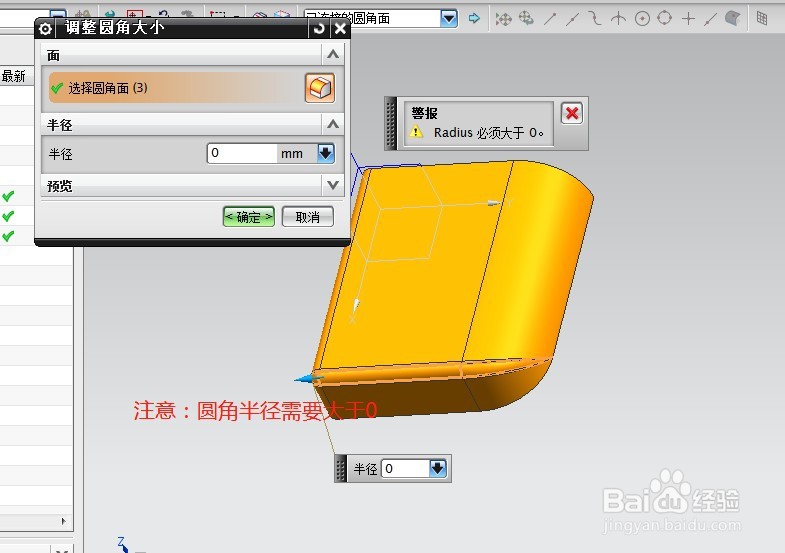785x553 pixels.
Task: Click the navigator horizontal scroll right arrow
Action: [64, 521]
